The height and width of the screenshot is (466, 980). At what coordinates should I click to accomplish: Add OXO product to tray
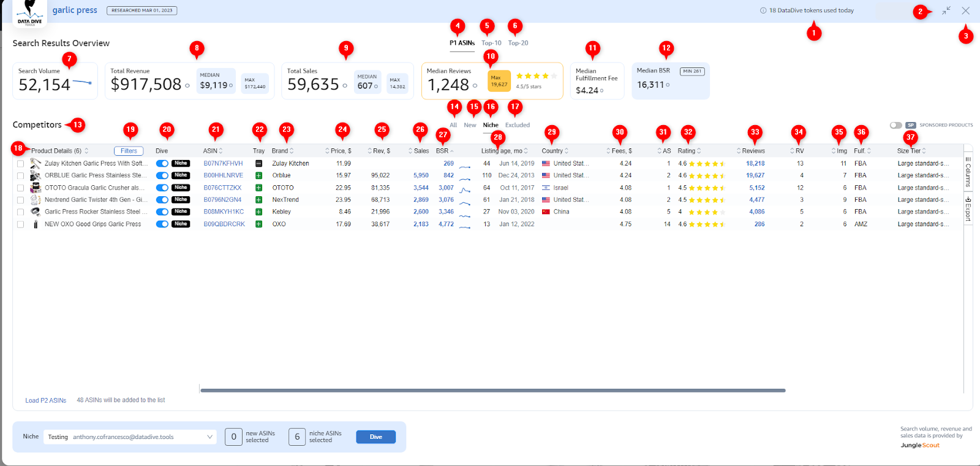[258, 224]
